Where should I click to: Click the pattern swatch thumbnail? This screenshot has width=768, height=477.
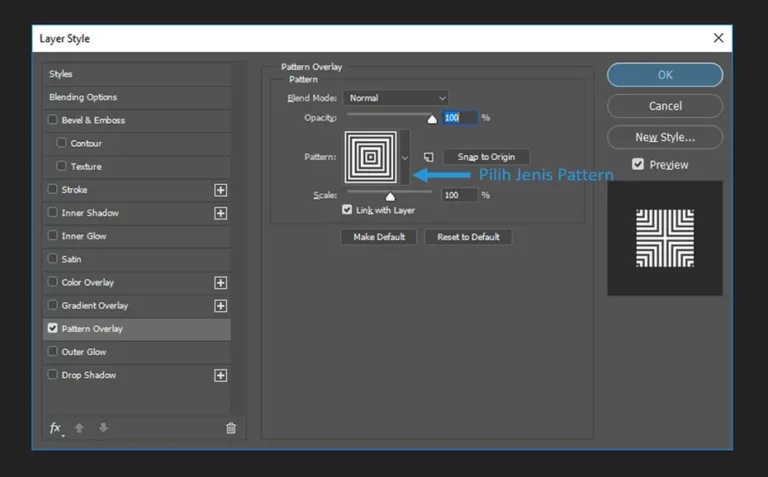click(371, 157)
